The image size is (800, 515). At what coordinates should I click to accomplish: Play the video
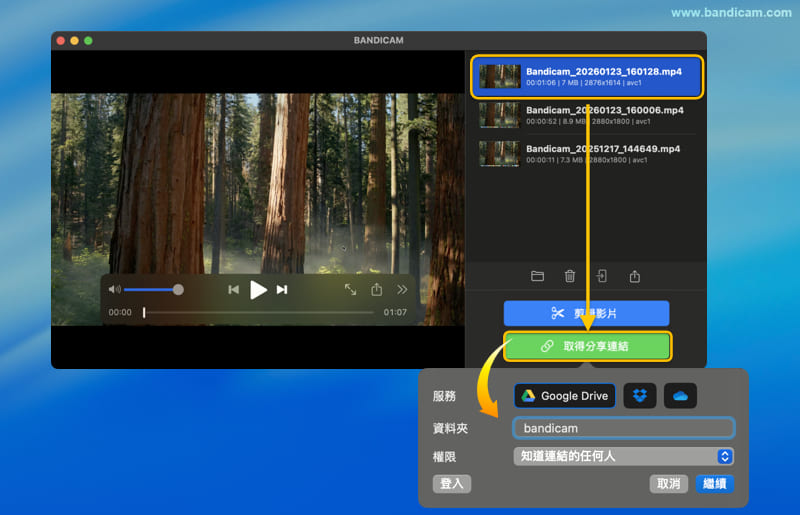258,290
